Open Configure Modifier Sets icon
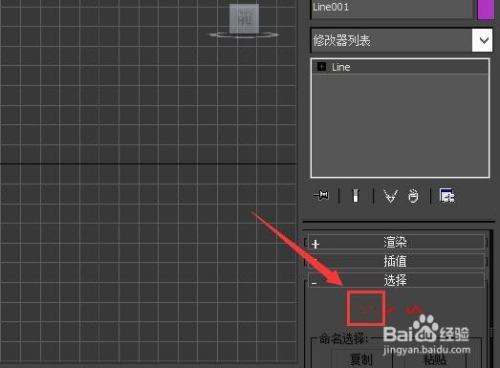 447,196
